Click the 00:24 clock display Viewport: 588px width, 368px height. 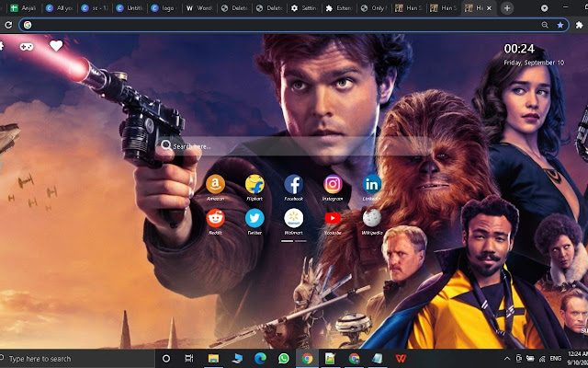pyautogui.click(x=519, y=49)
